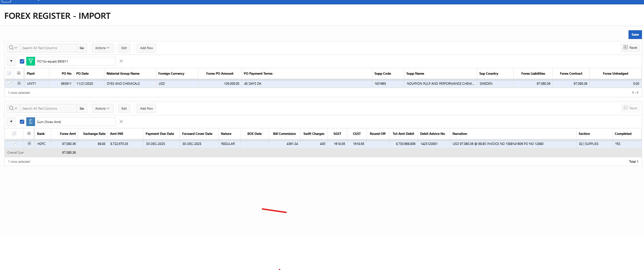Collapse the upper grid filter settings triangle
The image size is (644, 270).
11,61
